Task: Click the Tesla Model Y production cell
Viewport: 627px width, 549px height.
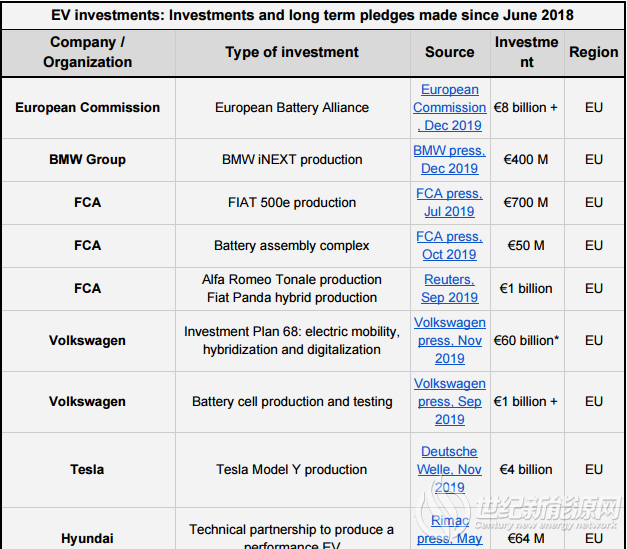Action: (292, 469)
